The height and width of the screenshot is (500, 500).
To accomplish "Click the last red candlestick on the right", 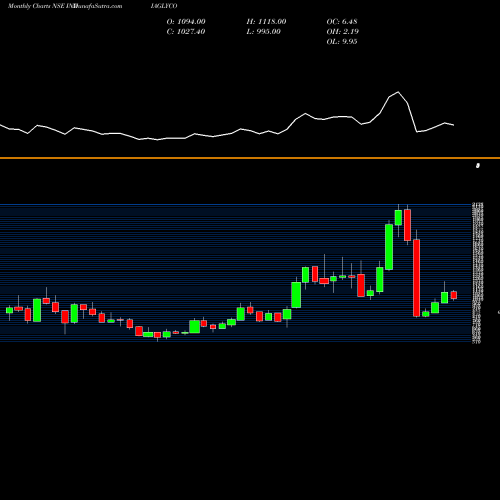I will pos(454,295).
